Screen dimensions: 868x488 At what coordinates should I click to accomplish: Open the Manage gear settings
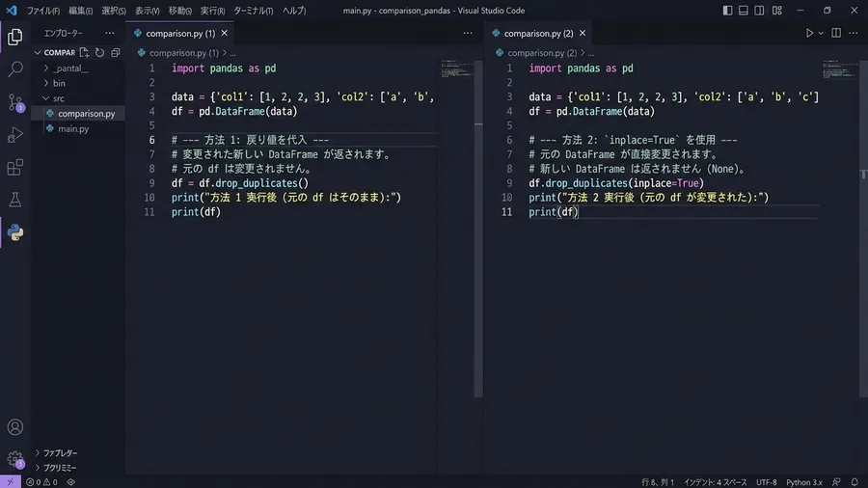coord(14,459)
